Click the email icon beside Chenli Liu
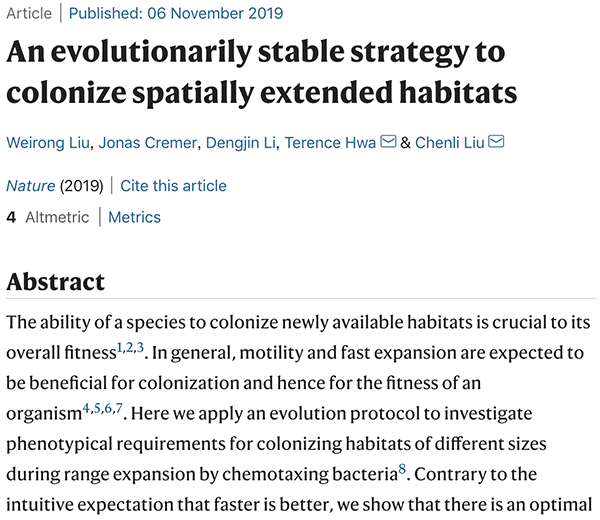The height and width of the screenshot is (520, 600). (x=496, y=142)
